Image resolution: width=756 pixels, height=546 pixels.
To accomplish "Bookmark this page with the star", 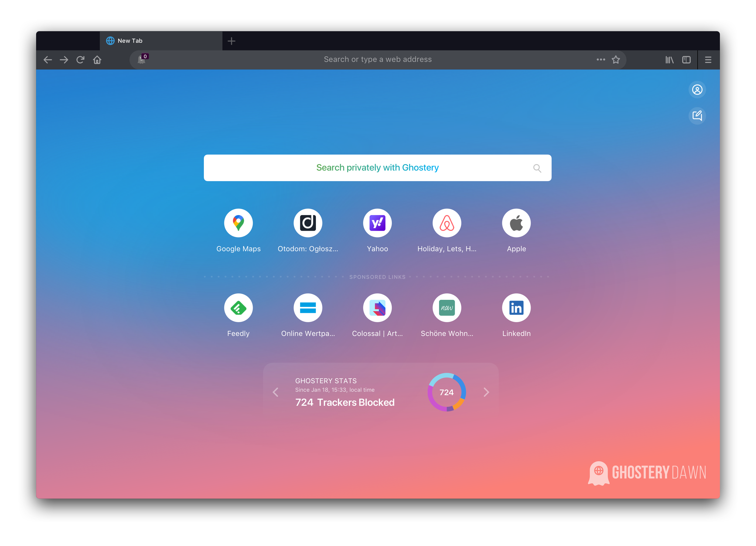I will tap(616, 60).
